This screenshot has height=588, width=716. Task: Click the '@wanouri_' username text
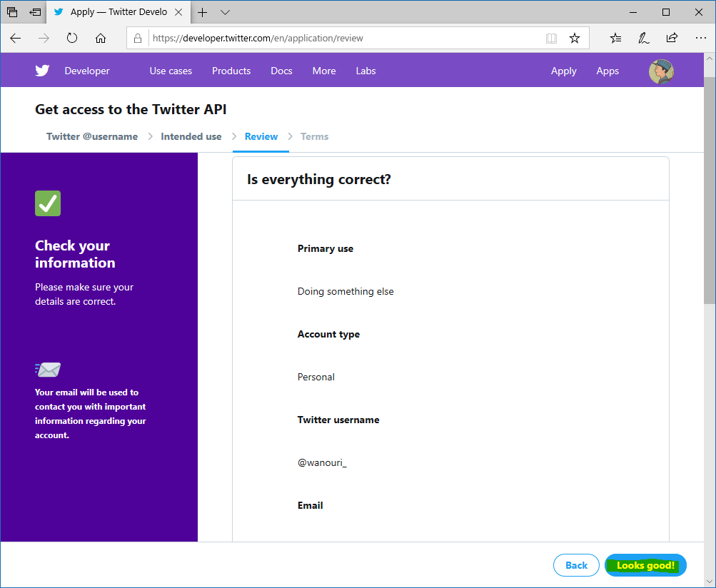(322, 462)
